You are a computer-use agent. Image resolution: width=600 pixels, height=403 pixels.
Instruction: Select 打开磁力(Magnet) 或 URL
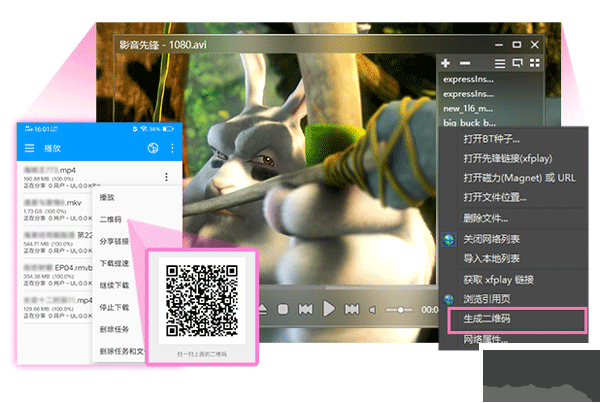[x=519, y=178]
